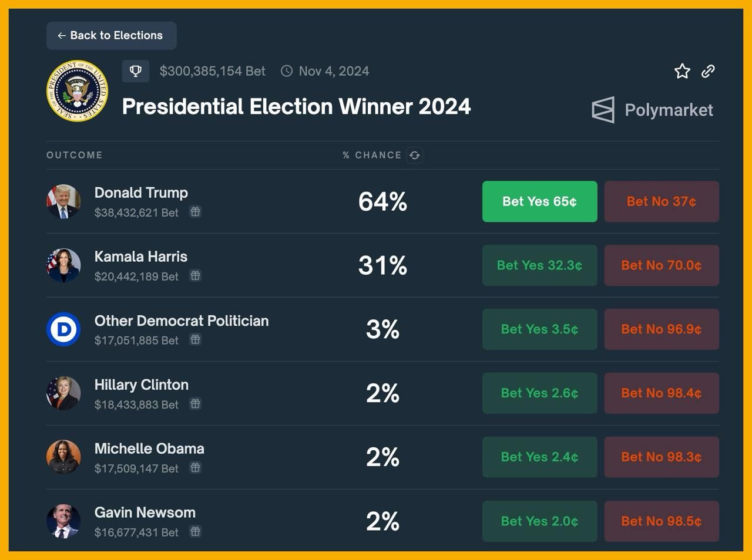The image size is (752, 560).
Task: Bet Yes 65¢ on Donald Trump
Action: (x=539, y=201)
